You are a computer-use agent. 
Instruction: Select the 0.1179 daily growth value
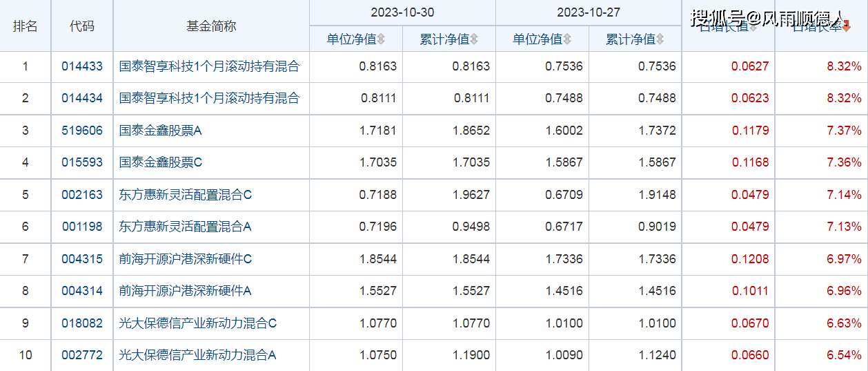pos(750,131)
